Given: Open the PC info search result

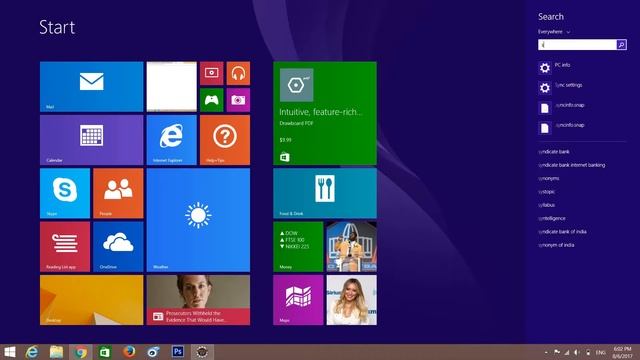Looking at the screenshot, I should coord(582,67).
